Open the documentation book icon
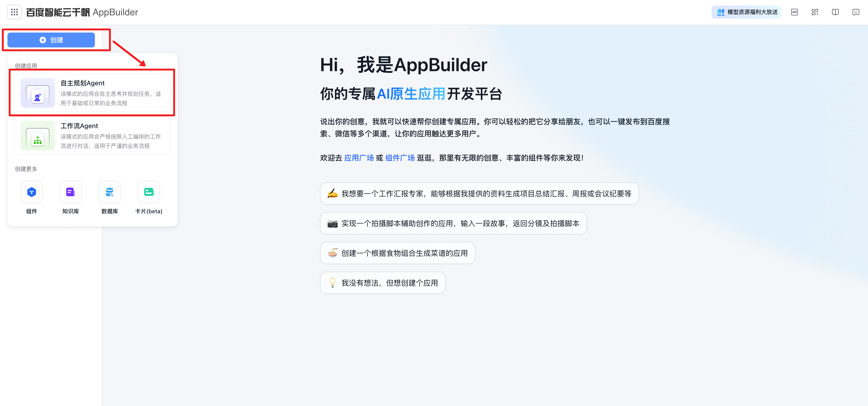This screenshot has height=406, width=868. tap(835, 12)
